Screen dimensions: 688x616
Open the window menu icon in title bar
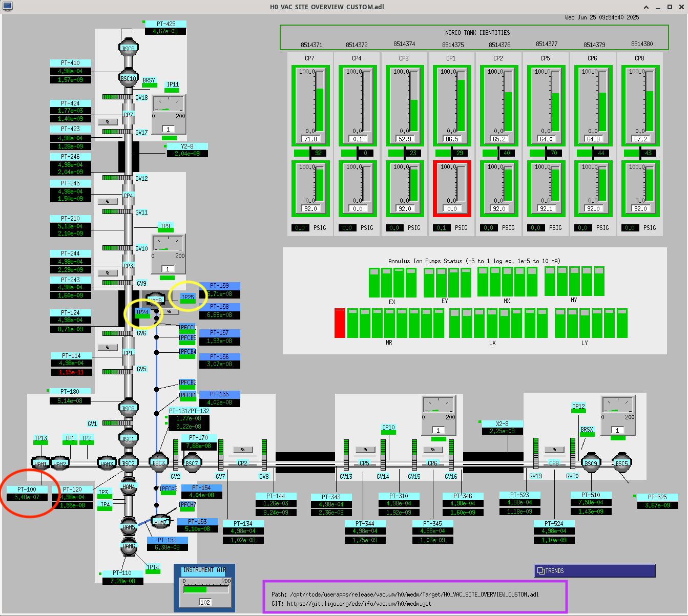click(x=7, y=7)
